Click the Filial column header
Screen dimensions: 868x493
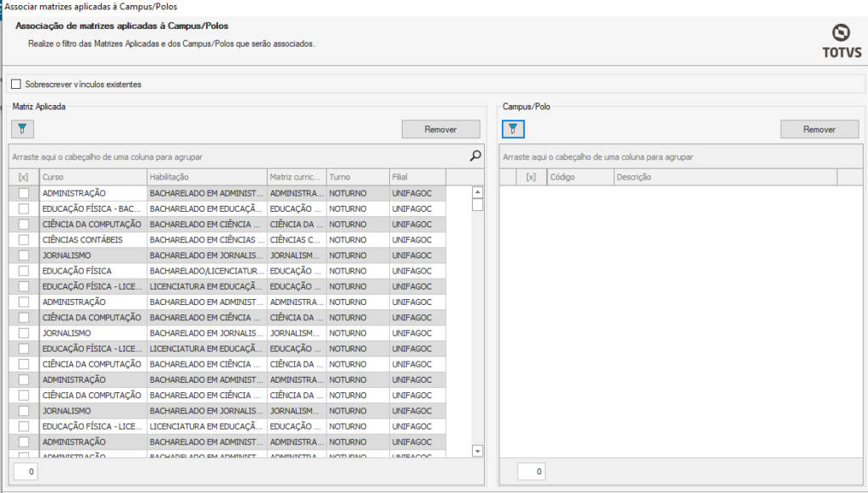click(416, 177)
